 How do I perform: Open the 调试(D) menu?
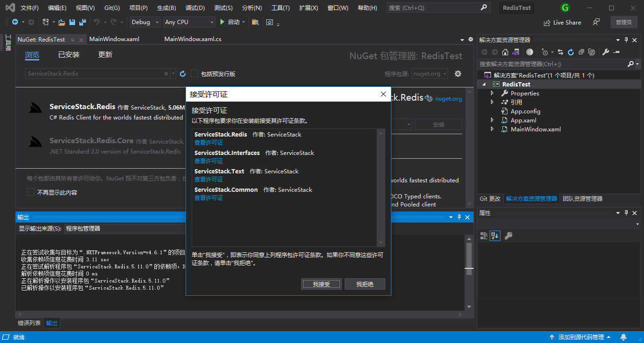195,8
